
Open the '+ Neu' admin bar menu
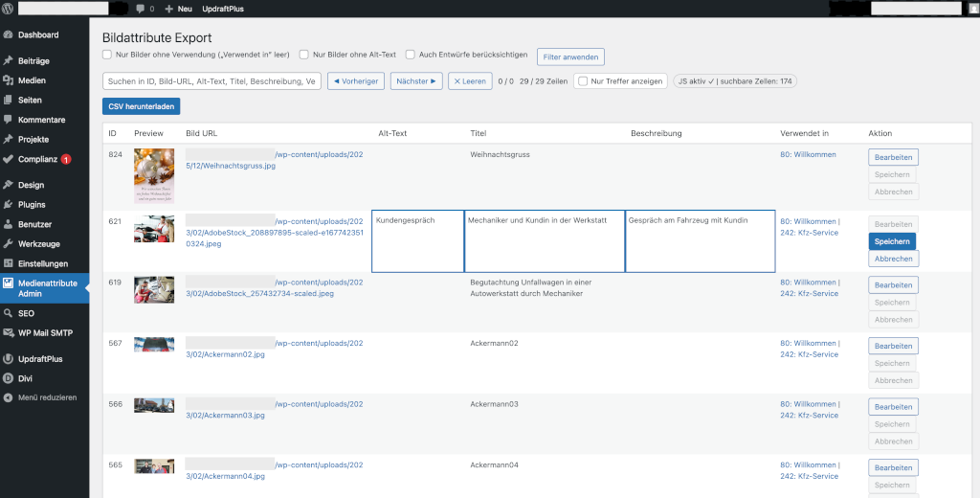178,9
